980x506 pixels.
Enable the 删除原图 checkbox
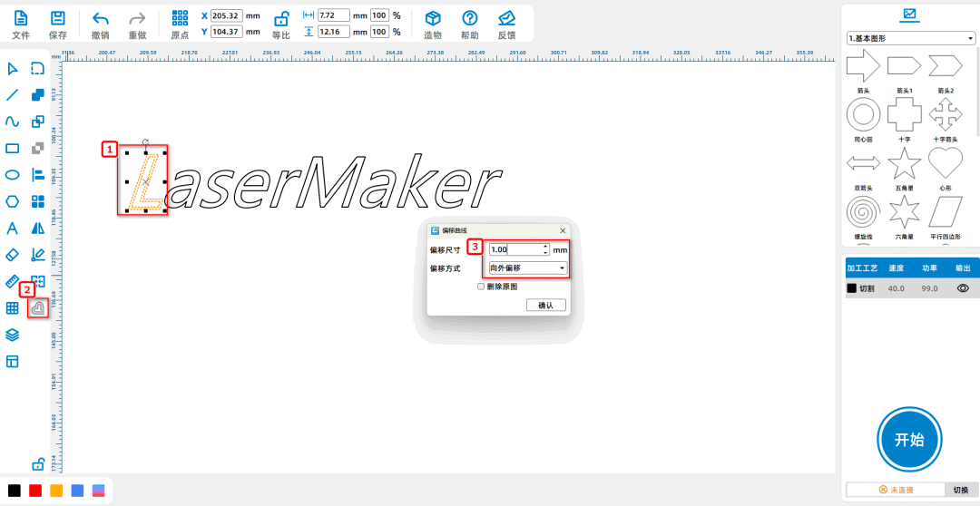click(x=482, y=287)
